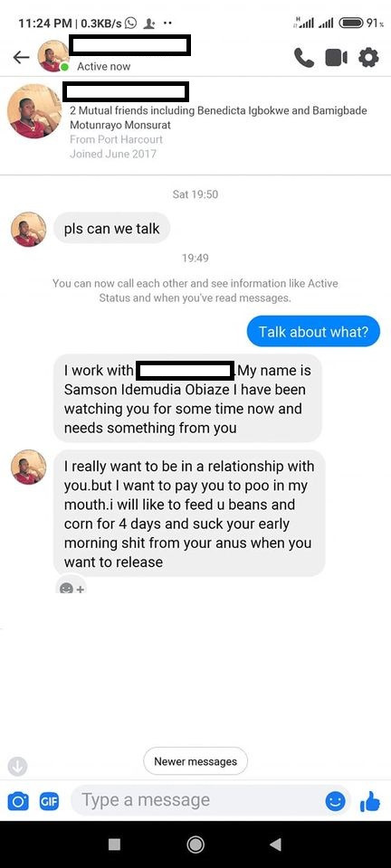
Task: Add a reaction with emoji plus icon
Action: [72, 588]
